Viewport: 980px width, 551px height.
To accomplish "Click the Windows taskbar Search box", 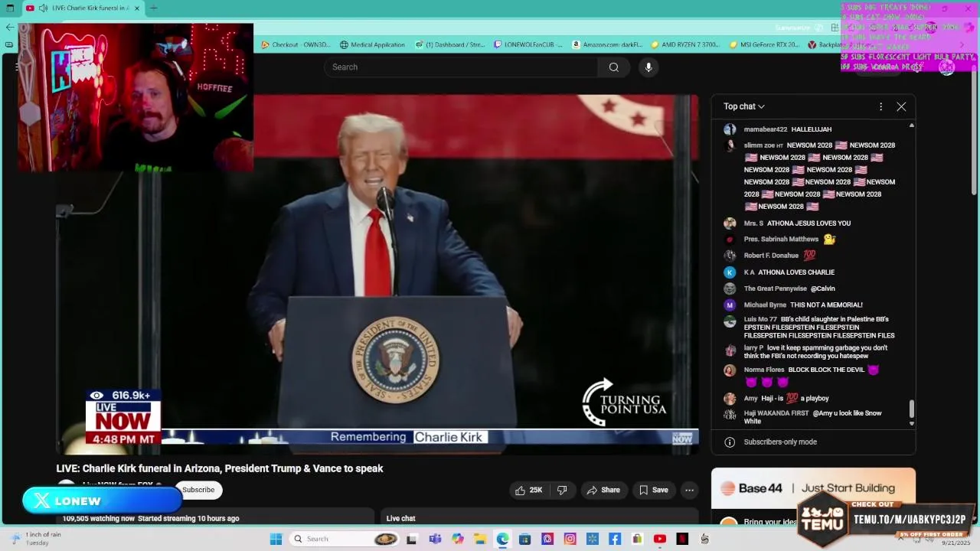I will (x=345, y=539).
